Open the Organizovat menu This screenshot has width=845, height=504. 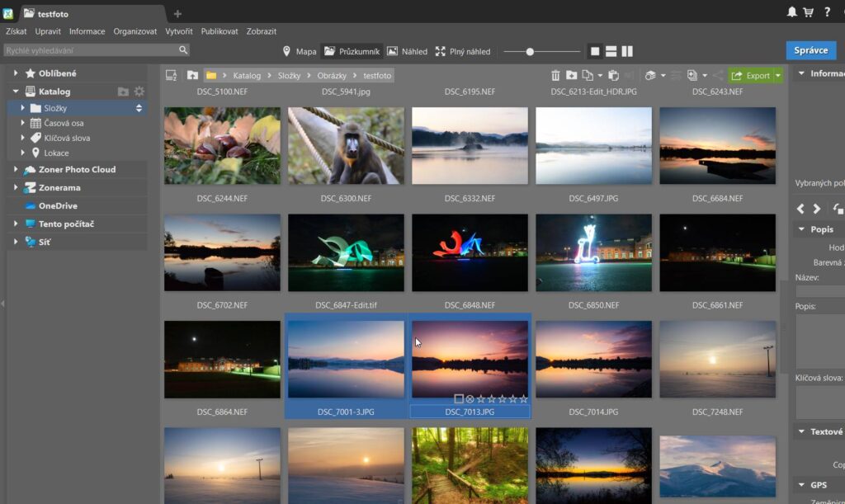pos(135,31)
